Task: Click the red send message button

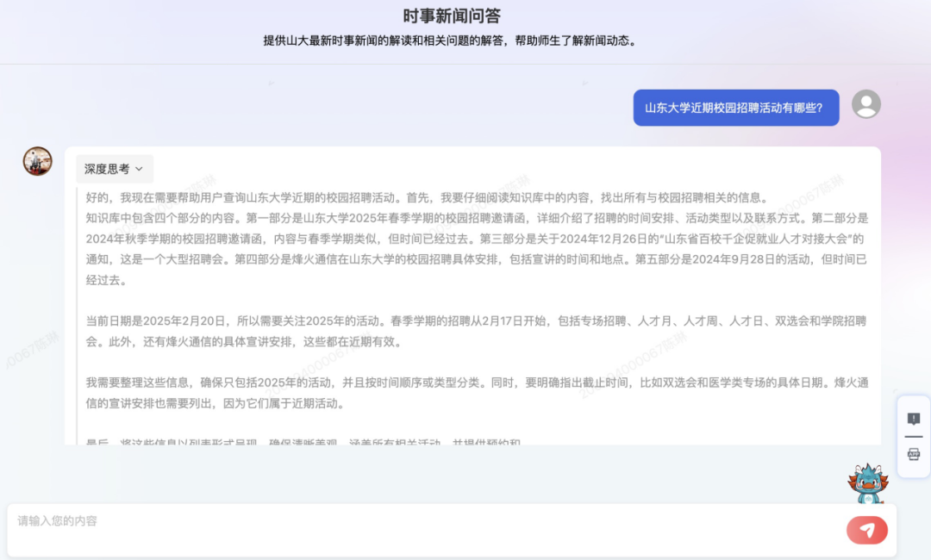Action: (866, 530)
